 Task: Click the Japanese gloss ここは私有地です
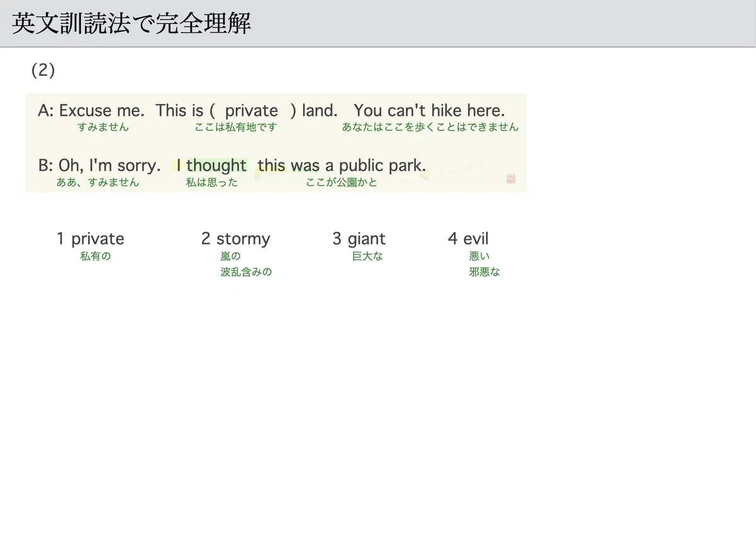[x=236, y=127]
